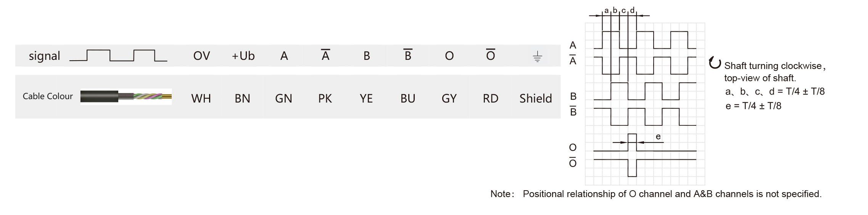Click the YE cable colour cell
The image size is (868, 215).
click(x=366, y=99)
